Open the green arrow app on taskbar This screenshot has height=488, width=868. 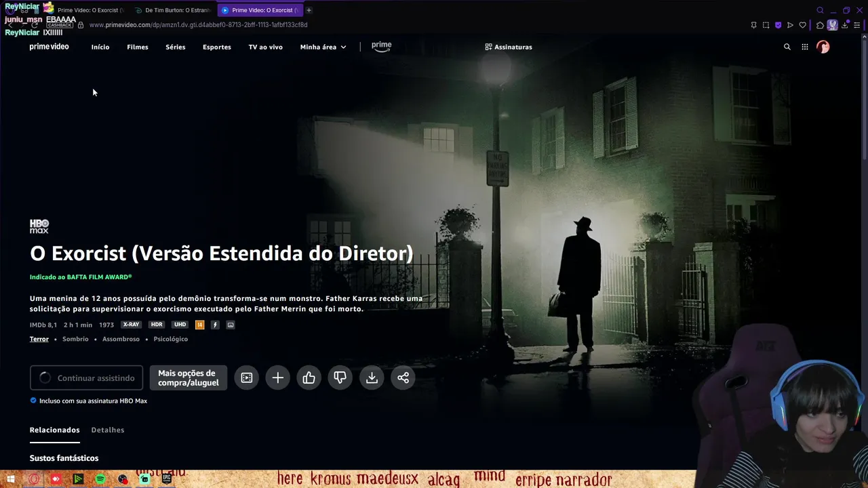pos(78,479)
